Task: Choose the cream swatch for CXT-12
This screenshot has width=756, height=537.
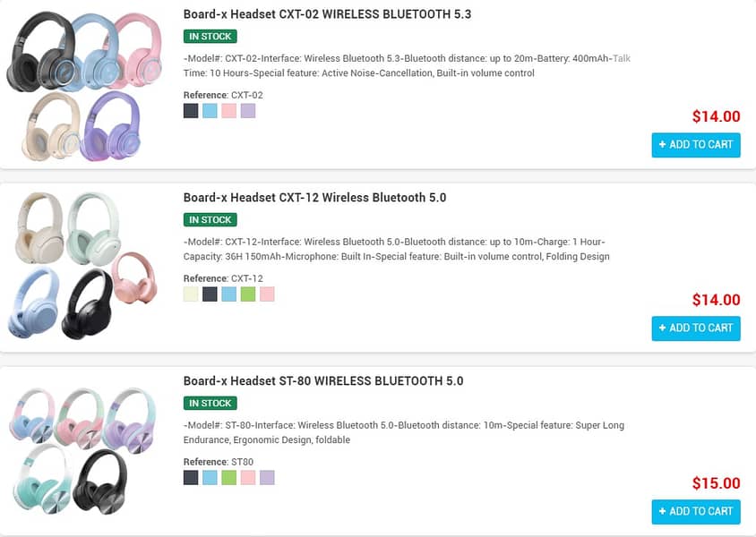Action: click(x=190, y=294)
